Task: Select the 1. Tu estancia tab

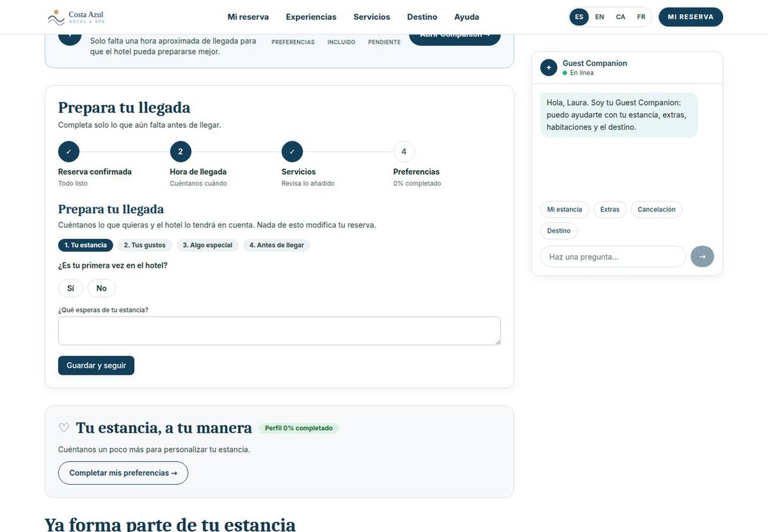Action: pyautogui.click(x=86, y=245)
